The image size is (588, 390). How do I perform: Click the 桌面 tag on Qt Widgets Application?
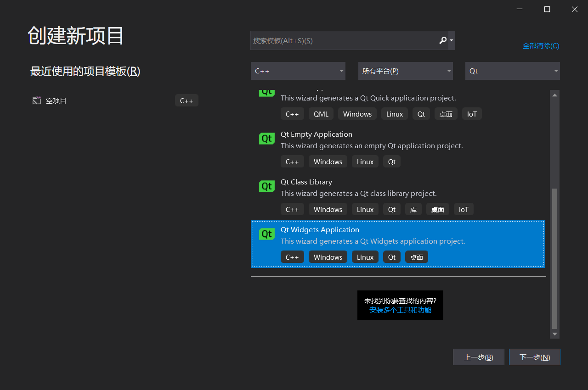(x=416, y=256)
